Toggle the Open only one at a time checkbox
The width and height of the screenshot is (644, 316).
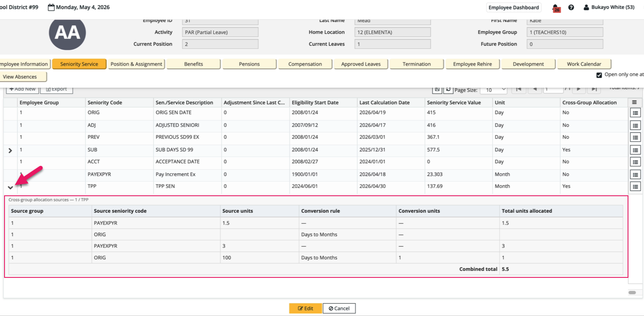(x=599, y=75)
